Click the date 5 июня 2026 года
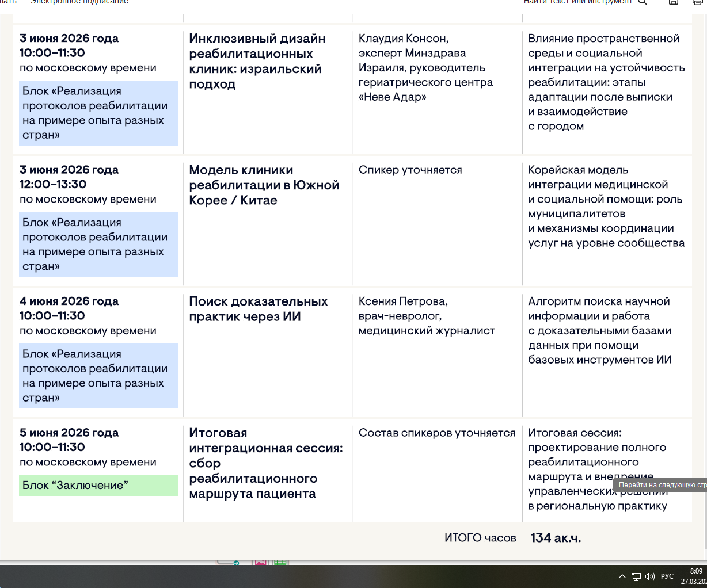This screenshot has width=707, height=588. (x=69, y=433)
